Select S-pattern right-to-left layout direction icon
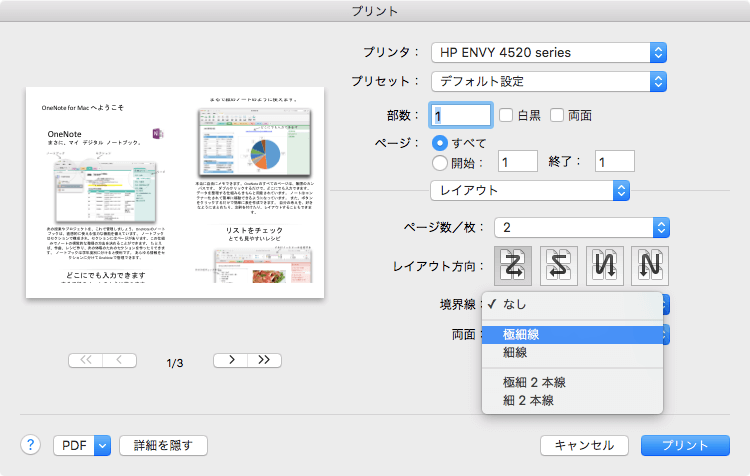 point(559,266)
